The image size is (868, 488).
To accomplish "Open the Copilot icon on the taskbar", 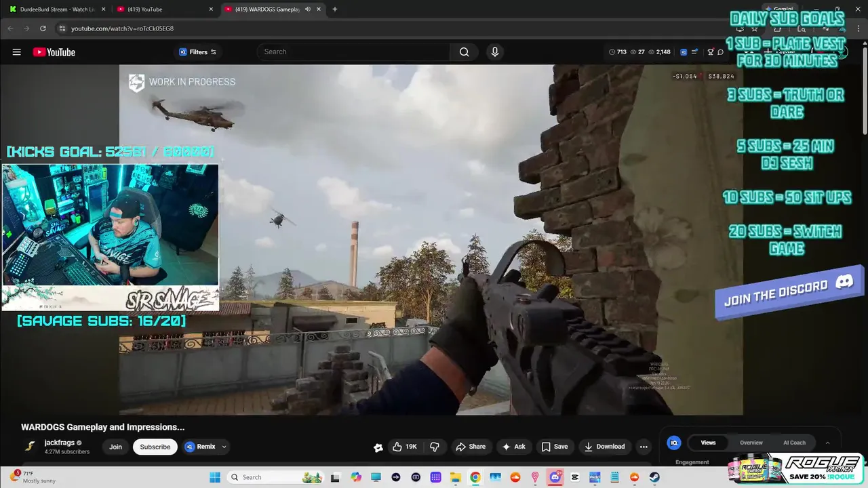I will [x=356, y=477].
